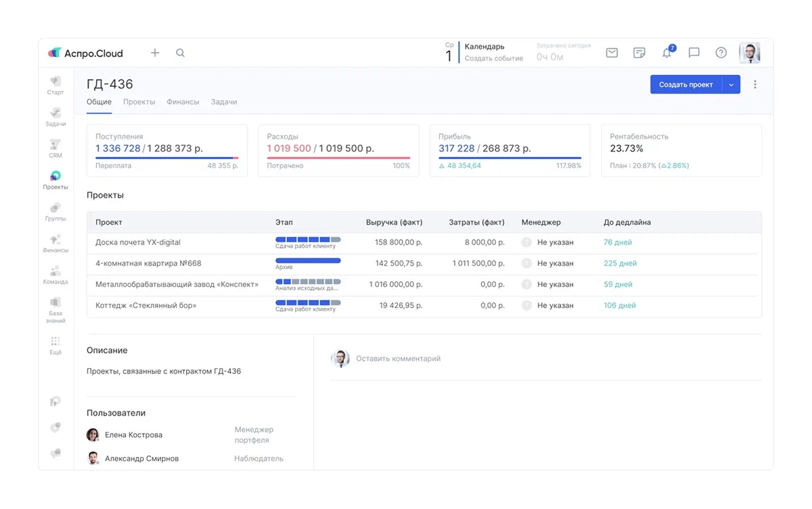Click Создать событие link under calendar
The image size is (812, 509).
[x=493, y=59]
